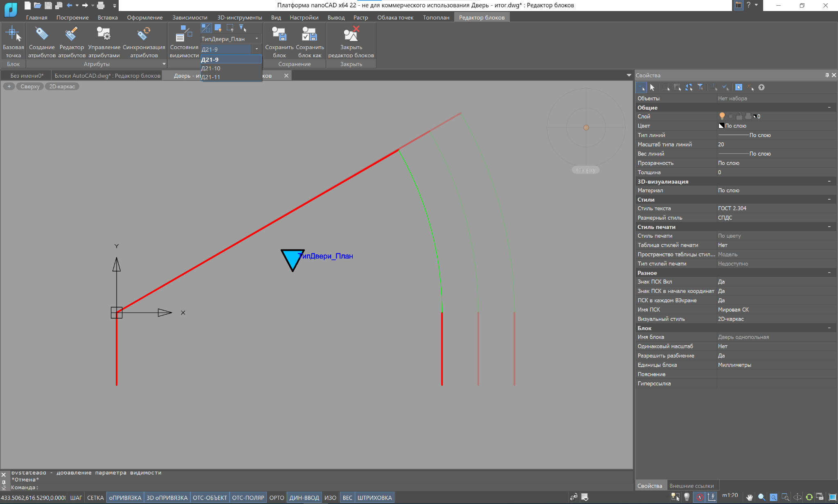This screenshot has width=838, height=504.
Task: Click the Базовая точка tool icon
Action: [13, 34]
